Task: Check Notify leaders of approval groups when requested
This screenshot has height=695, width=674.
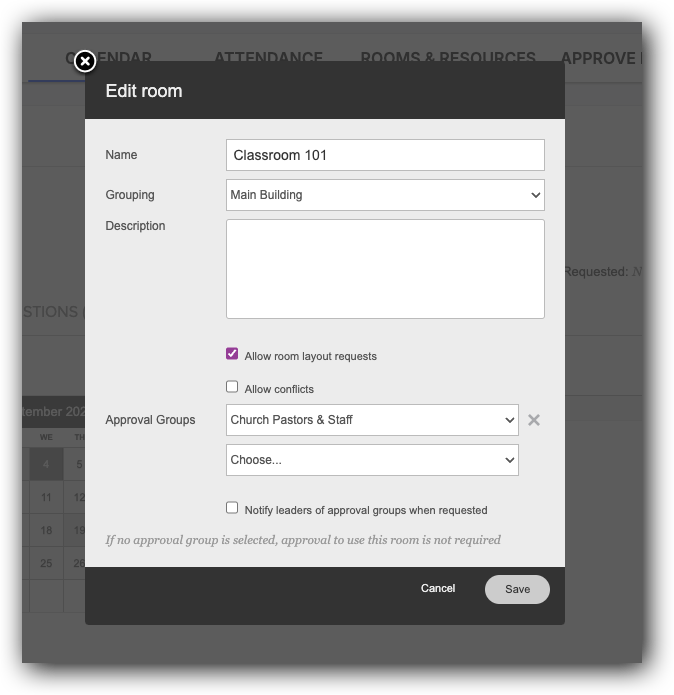Action: coord(232,508)
